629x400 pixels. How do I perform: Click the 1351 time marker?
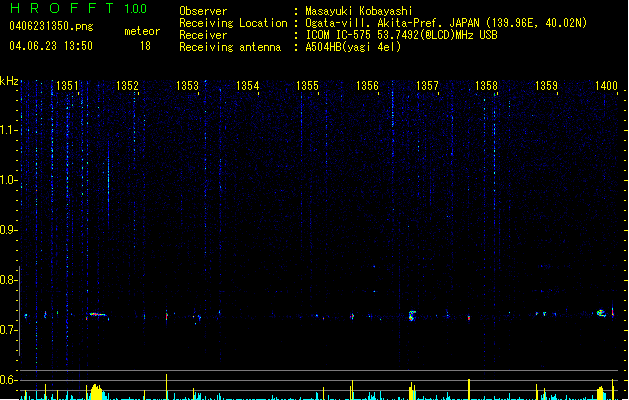pyautogui.click(x=67, y=86)
